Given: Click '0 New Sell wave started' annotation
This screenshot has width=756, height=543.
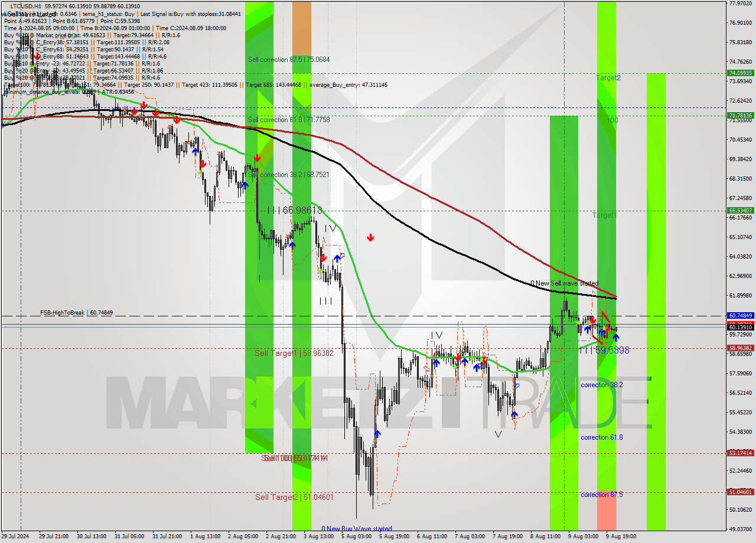Looking at the screenshot, I should 564,283.
